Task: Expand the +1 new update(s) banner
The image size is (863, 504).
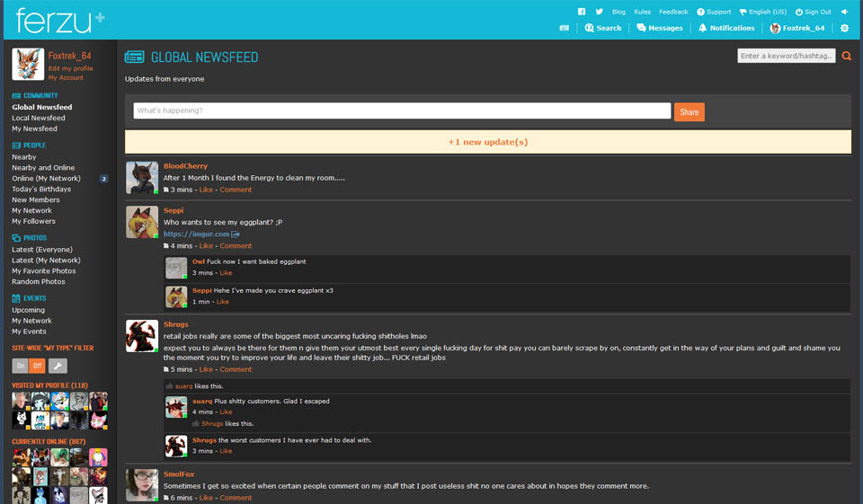Action: coord(487,142)
